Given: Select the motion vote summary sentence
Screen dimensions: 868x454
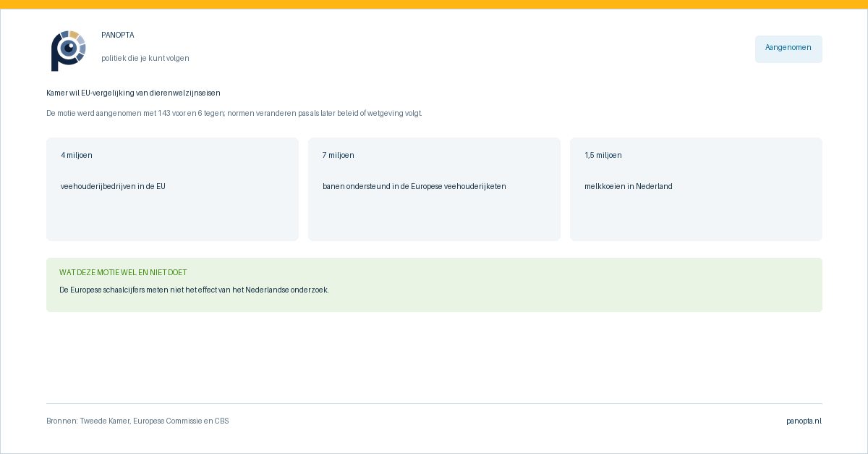Looking at the screenshot, I should click(234, 114).
